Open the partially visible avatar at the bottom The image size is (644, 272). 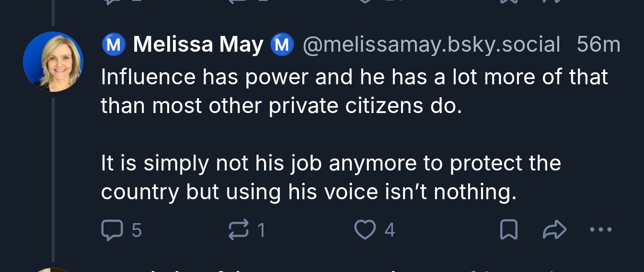pyautogui.click(x=53, y=269)
